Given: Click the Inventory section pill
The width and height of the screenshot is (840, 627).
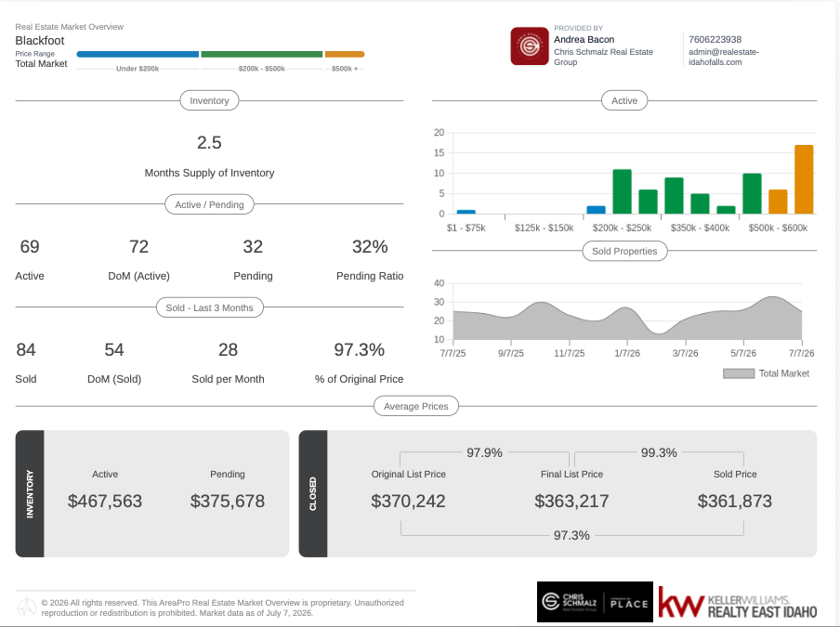Looking at the screenshot, I should click(x=209, y=100).
